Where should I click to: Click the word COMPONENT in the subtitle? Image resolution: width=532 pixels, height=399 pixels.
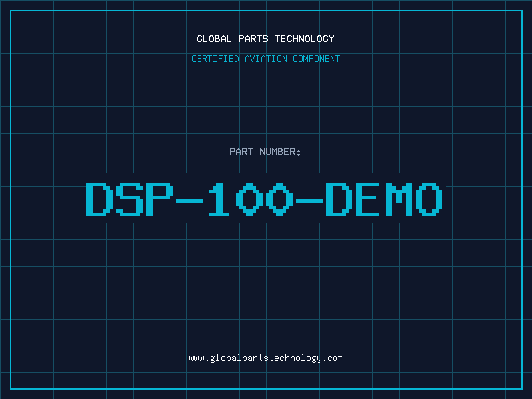pyautogui.click(x=316, y=59)
